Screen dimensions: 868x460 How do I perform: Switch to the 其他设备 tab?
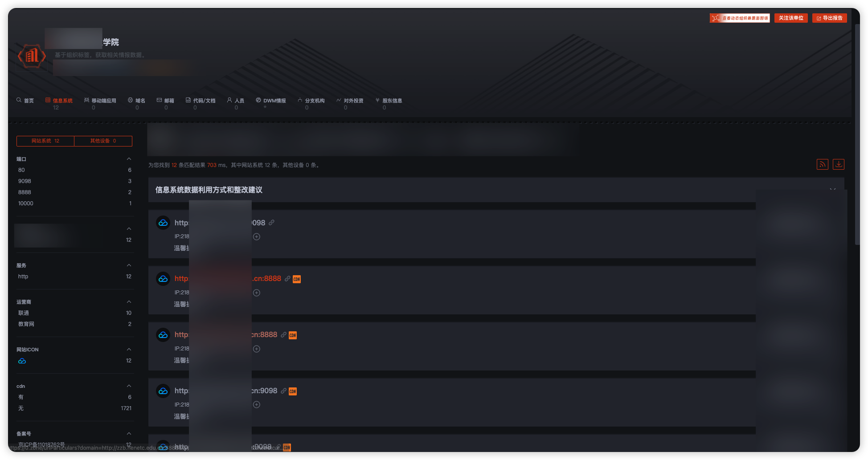point(103,141)
